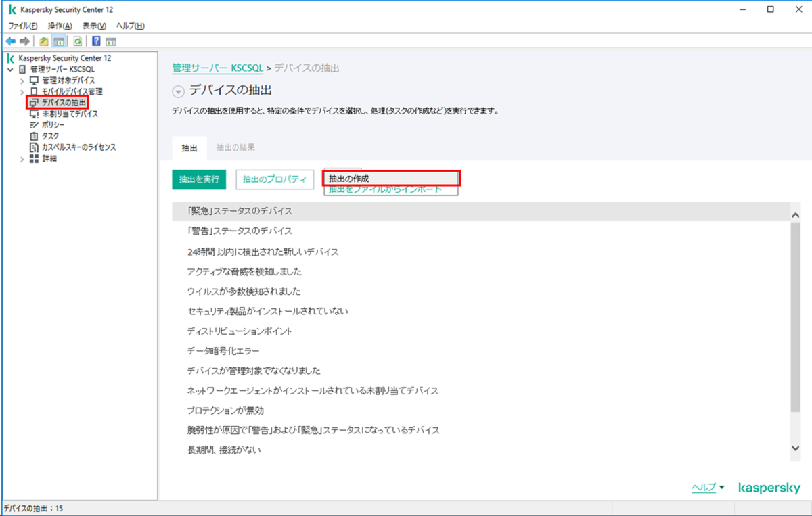Select 24時間以内に検出された新しいデバイス row
812x516 pixels.
(x=481, y=252)
